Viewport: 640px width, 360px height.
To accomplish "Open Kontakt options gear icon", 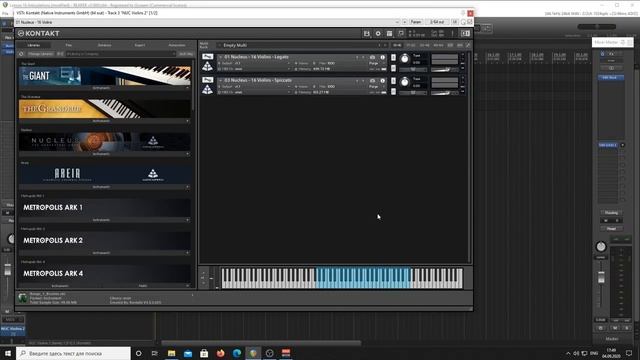I will point(378,33).
